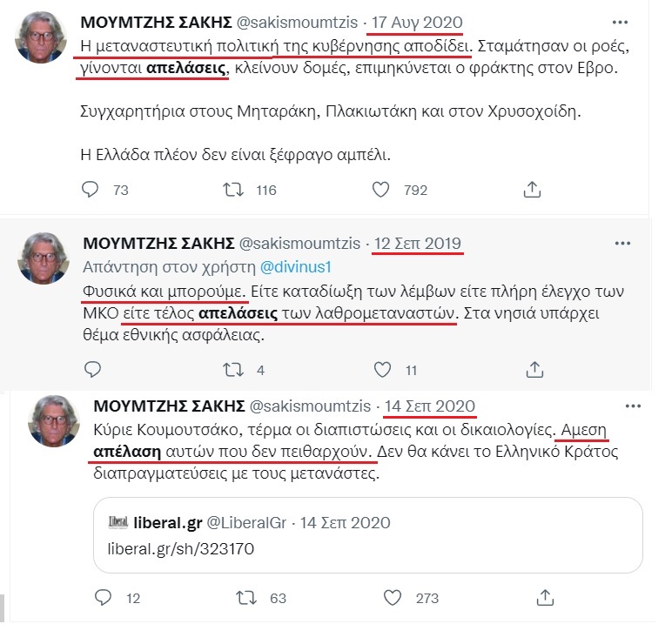The width and height of the screenshot is (665, 644).
Task: Like the tweet with 792 likes
Action: [380, 189]
